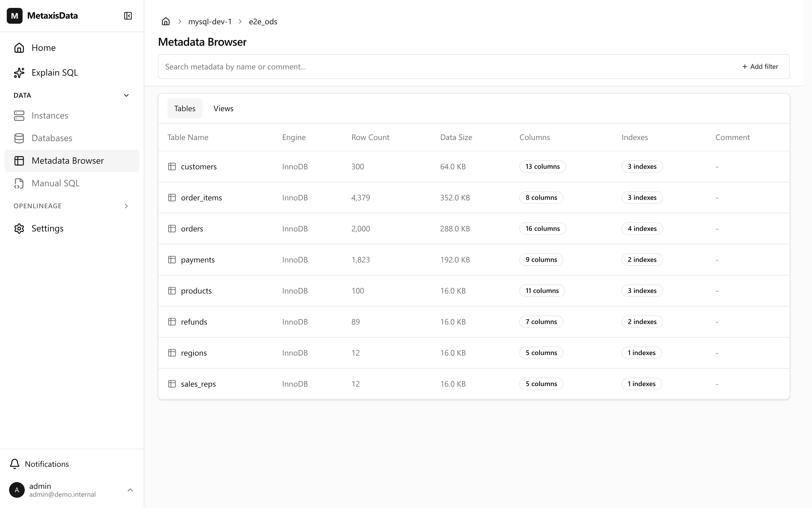This screenshot has width=812, height=508.
Task: Click table icon beside payments
Action: pos(172,260)
